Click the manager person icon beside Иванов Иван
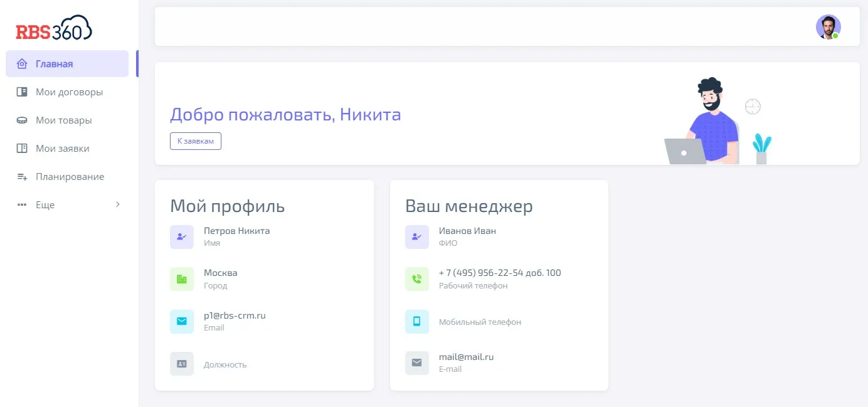868x407 pixels. 417,237
